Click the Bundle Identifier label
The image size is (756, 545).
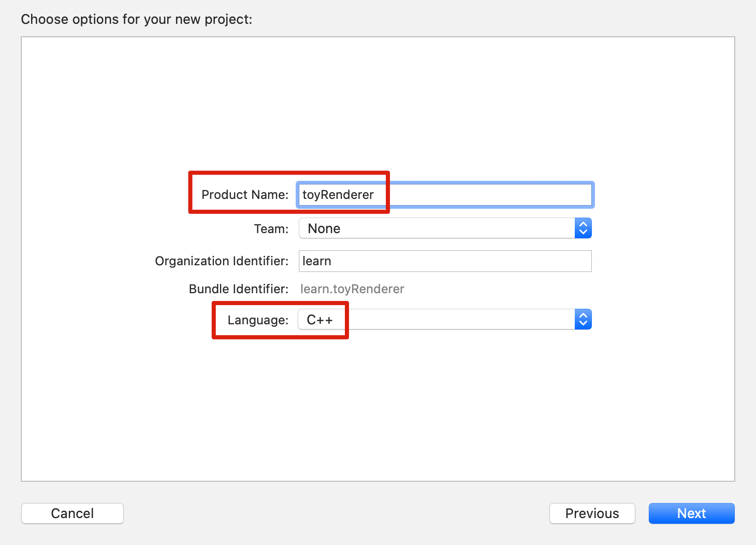pyautogui.click(x=239, y=289)
